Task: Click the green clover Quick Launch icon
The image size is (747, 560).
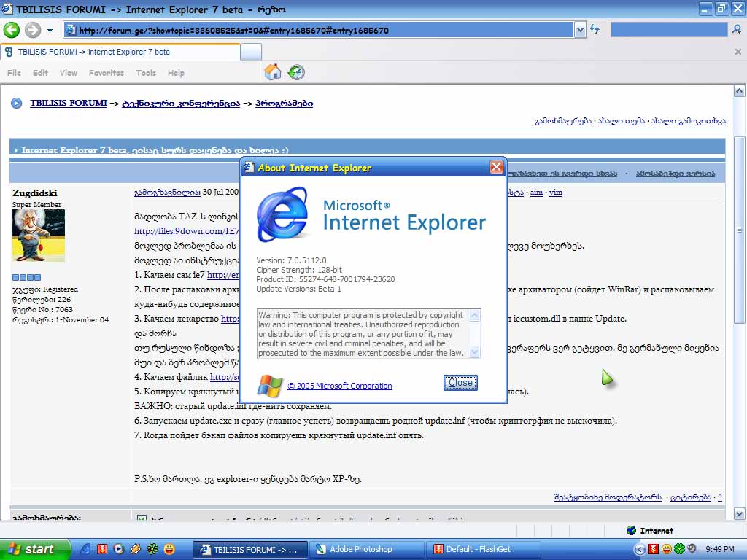Action: coord(152,549)
